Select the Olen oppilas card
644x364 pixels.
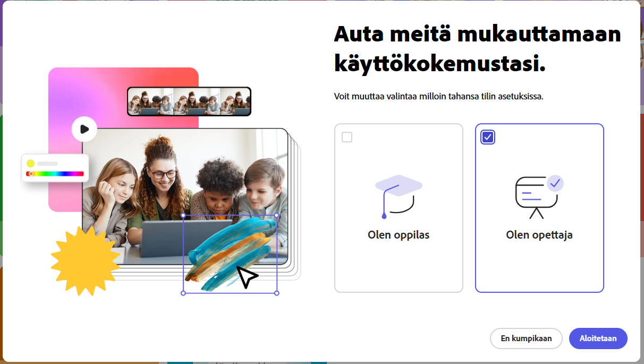click(399, 208)
